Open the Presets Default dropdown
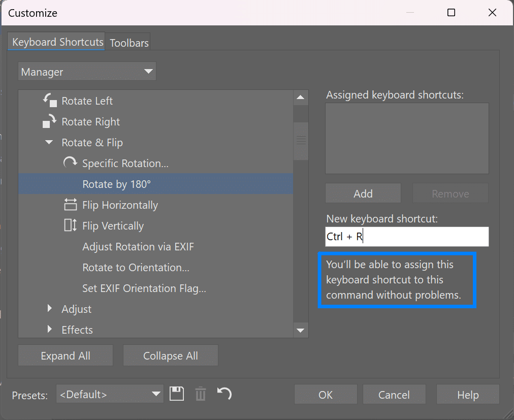The image size is (514, 420). [x=110, y=394]
